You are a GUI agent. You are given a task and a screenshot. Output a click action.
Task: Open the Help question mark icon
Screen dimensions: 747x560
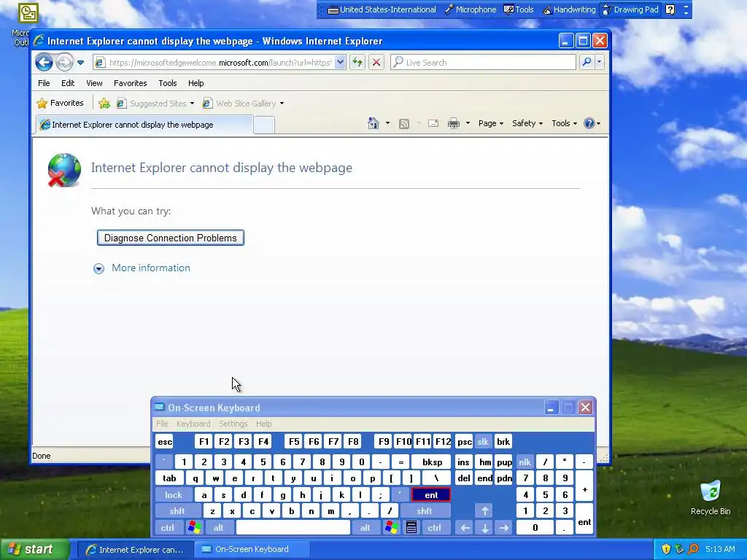(x=589, y=123)
